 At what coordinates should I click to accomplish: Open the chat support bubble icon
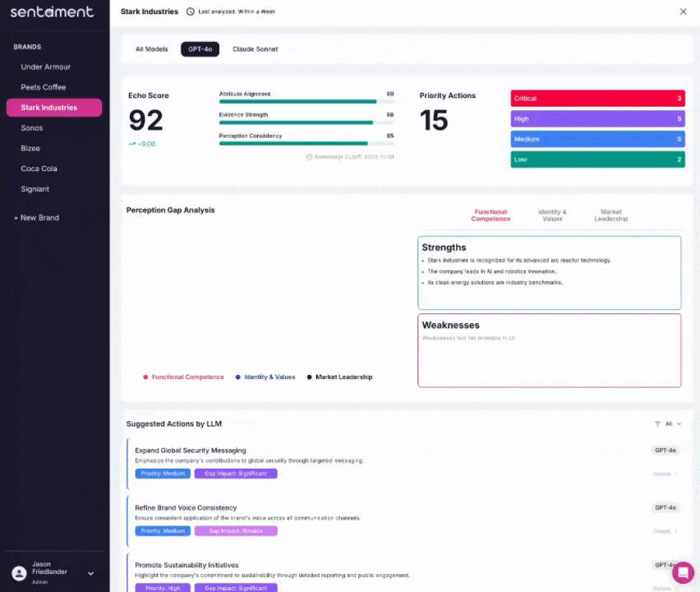click(683, 572)
